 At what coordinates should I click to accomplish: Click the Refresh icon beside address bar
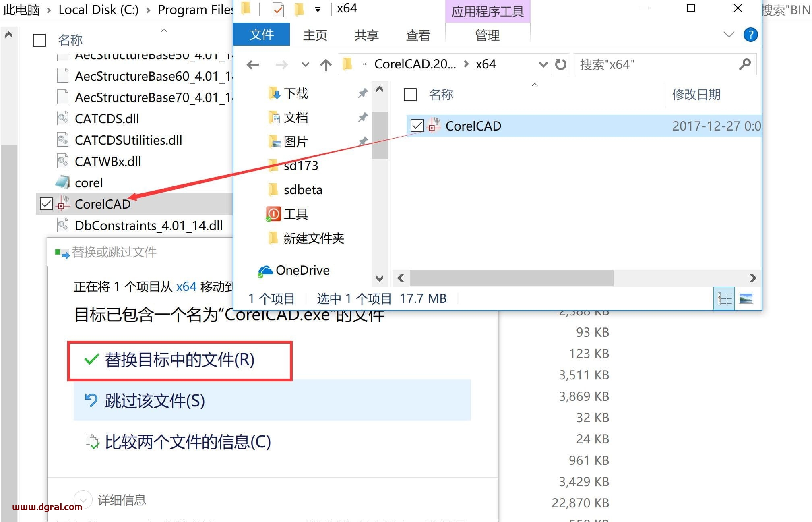coord(560,64)
